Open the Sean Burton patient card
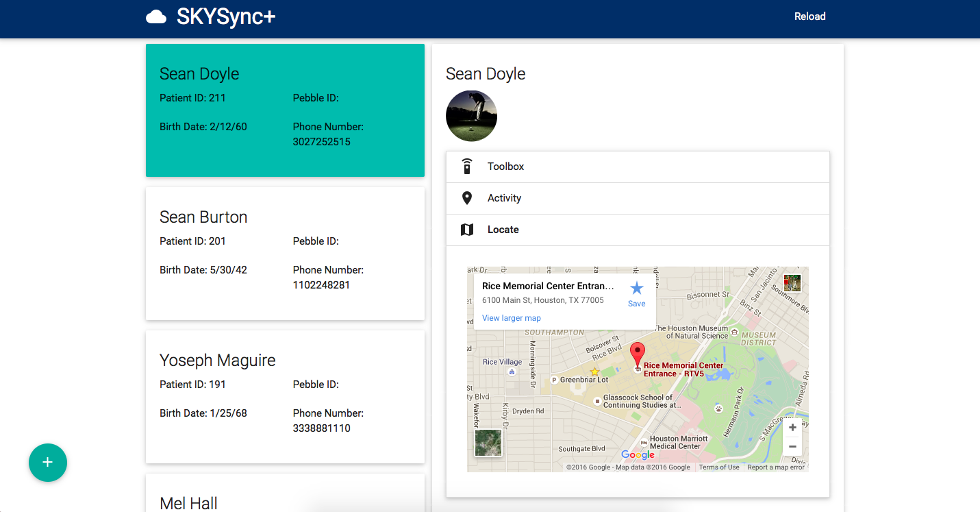Screen dimensions: 980x512 point(285,254)
